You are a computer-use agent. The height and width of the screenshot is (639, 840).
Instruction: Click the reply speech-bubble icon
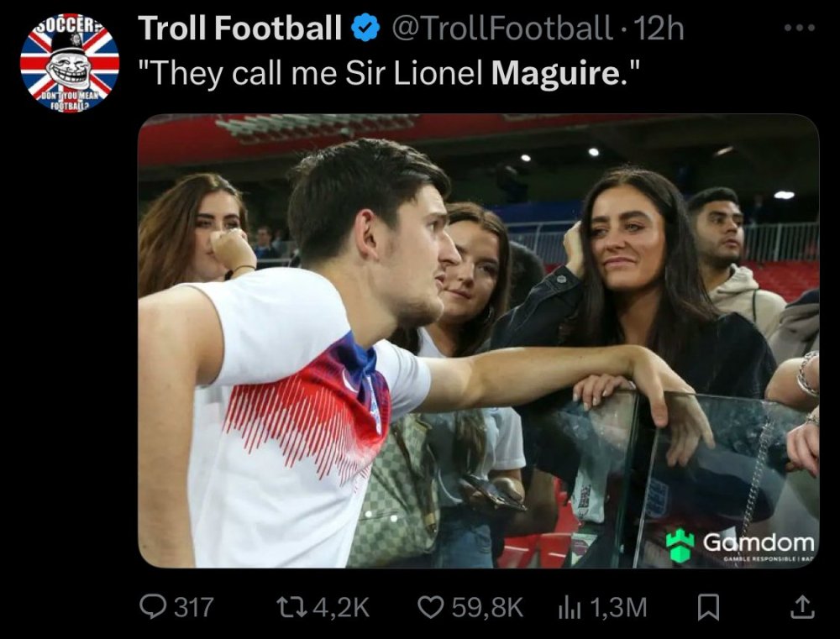(x=153, y=606)
